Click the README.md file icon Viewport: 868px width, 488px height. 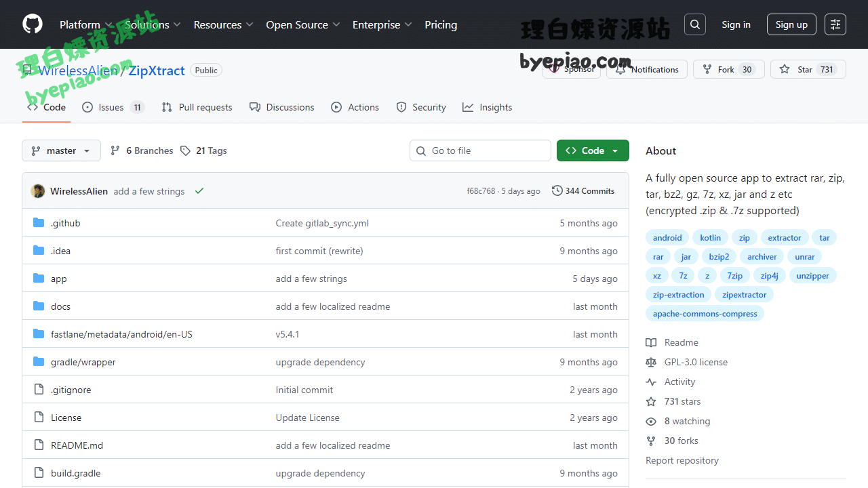39,445
